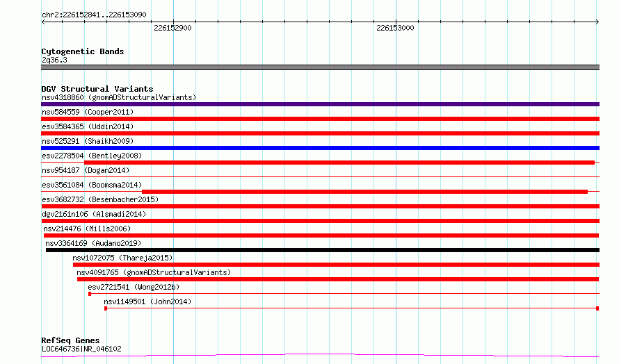This screenshot has width=619, height=364.
Task: Open variant nsv4318860 (gnomADStructuralVariants) label
Action: pyautogui.click(x=119, y=97)
